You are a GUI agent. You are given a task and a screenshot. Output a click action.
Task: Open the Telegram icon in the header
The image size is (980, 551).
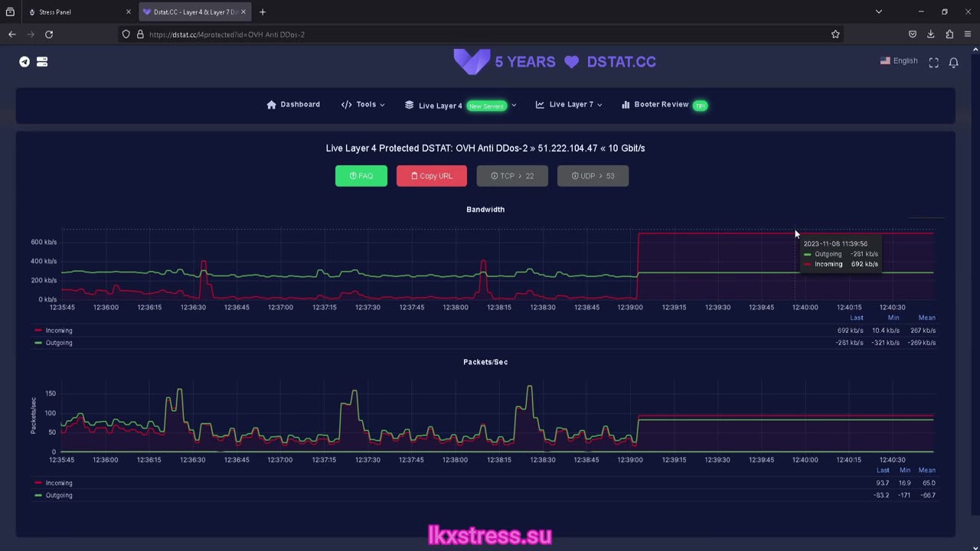24,62
